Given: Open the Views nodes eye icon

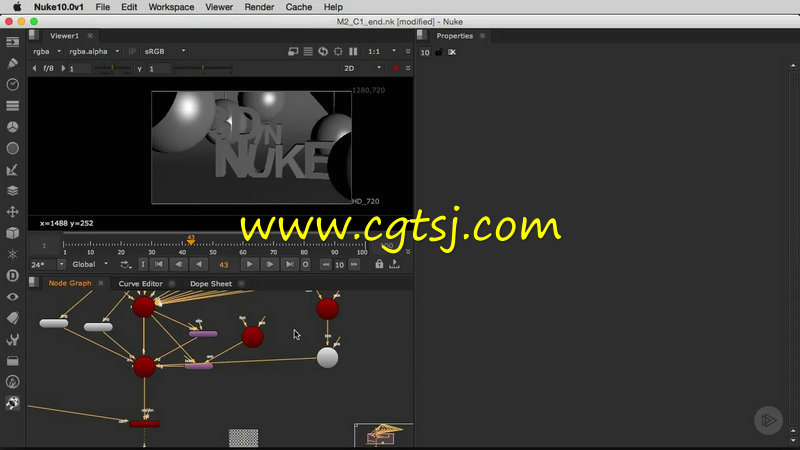Looking at the screenshot, I should 13,296.
